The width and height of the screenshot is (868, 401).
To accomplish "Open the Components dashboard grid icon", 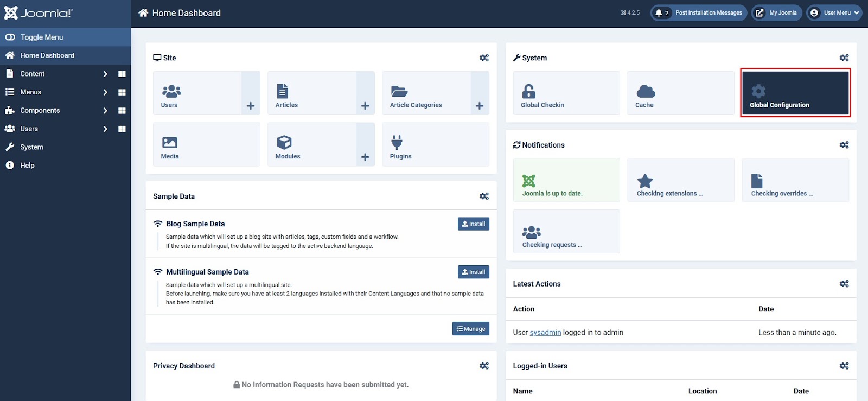I will tap(122, 111).
